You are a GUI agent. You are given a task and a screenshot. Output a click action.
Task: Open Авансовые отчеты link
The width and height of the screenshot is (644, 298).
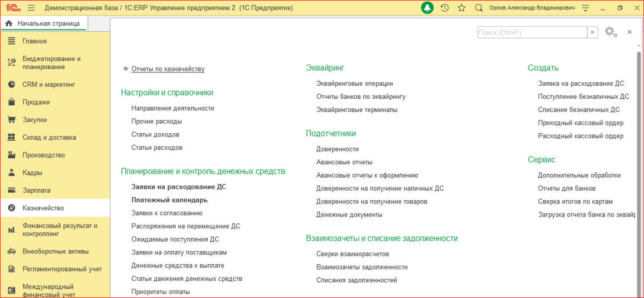coord(345,162)
